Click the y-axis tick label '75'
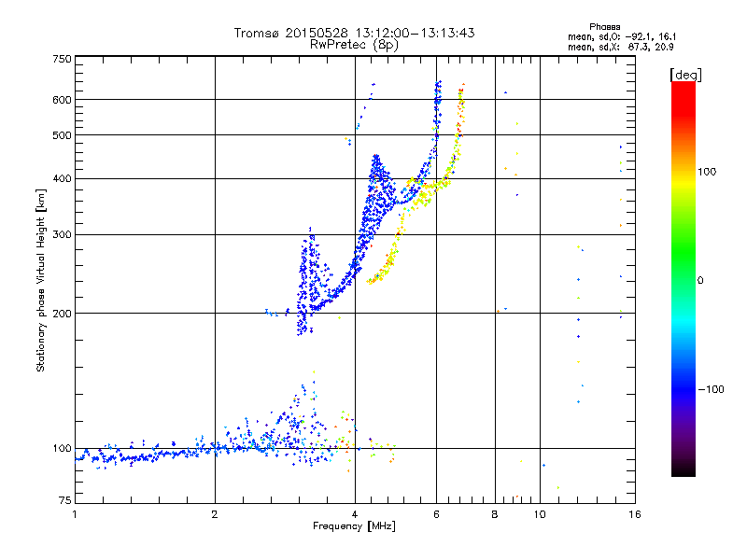Screen dimensions: 747x560 click(x=65, y=500)
